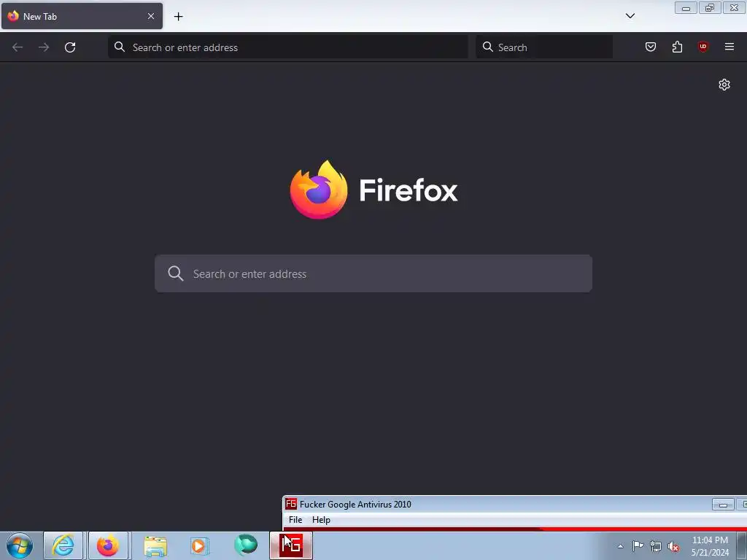Image resolution: width=747 pixels, height=560 pixels.
Task: Minimize the Fucker Google Antivirus 2010 window
Action: tap(723, 505)
